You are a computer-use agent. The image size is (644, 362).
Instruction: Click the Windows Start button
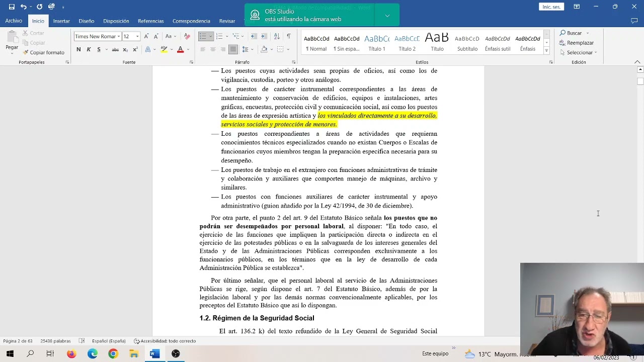point(10,353)
